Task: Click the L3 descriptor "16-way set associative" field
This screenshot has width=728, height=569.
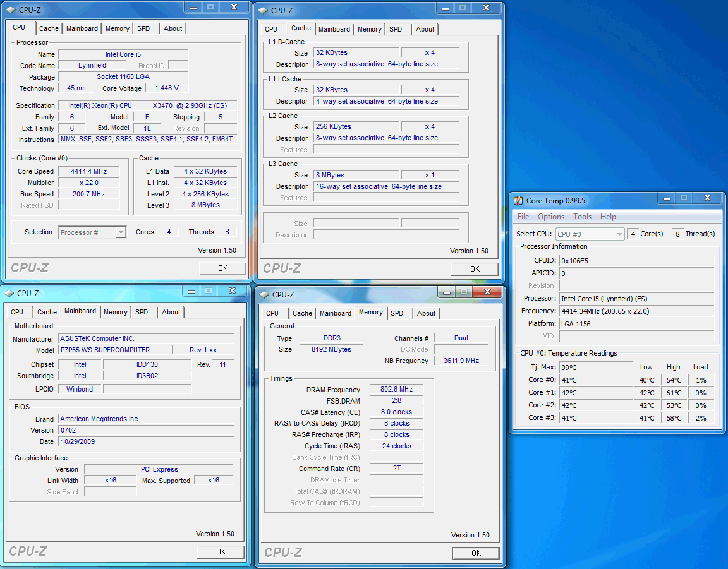Action: point(386,186)
